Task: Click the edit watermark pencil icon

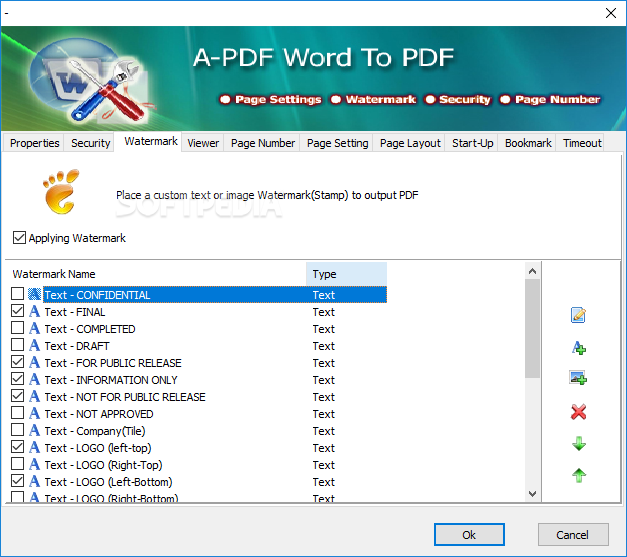Action: click(578, 315)
